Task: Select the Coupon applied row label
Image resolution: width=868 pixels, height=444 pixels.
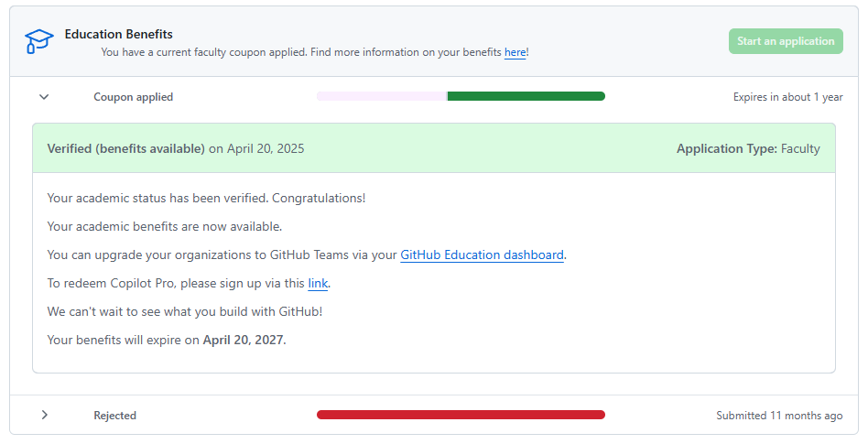Action: tap(134, 97)
